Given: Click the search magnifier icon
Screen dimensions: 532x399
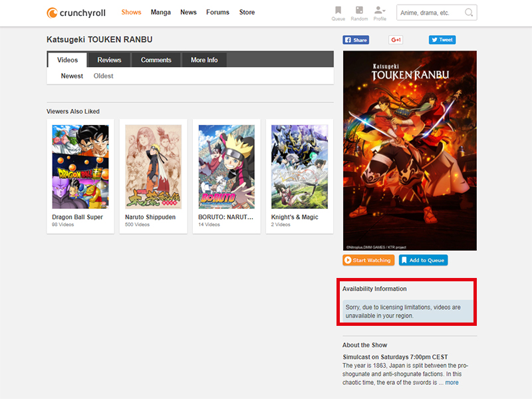Looking at the screenshot, I should click(469, 13).
